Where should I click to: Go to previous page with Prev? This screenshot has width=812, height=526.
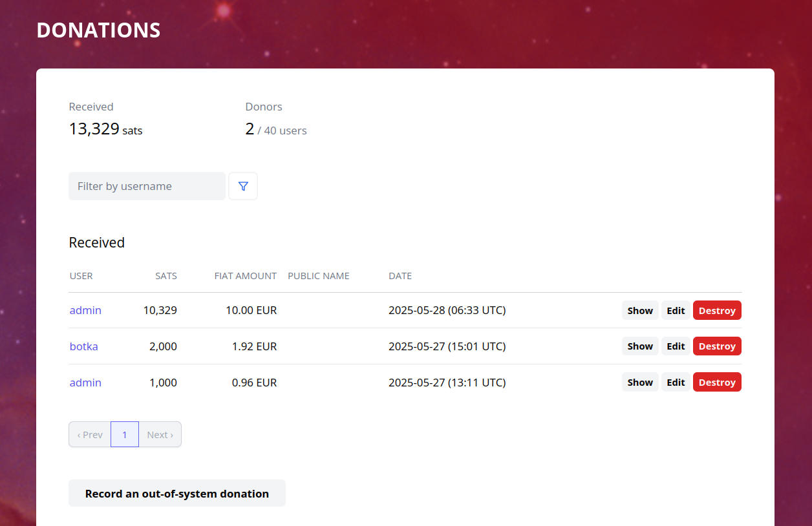tap(90, 434)
